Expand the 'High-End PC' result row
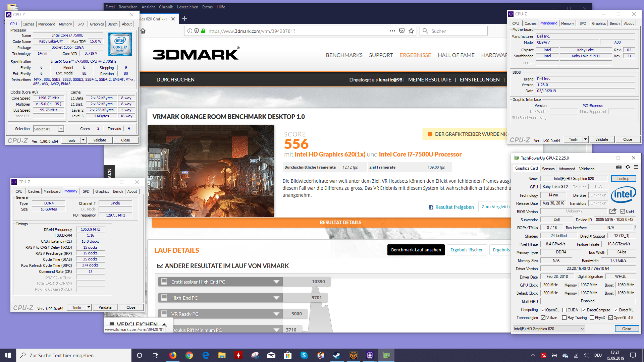Viewport: 644px width, 362px height. [276, 298]
